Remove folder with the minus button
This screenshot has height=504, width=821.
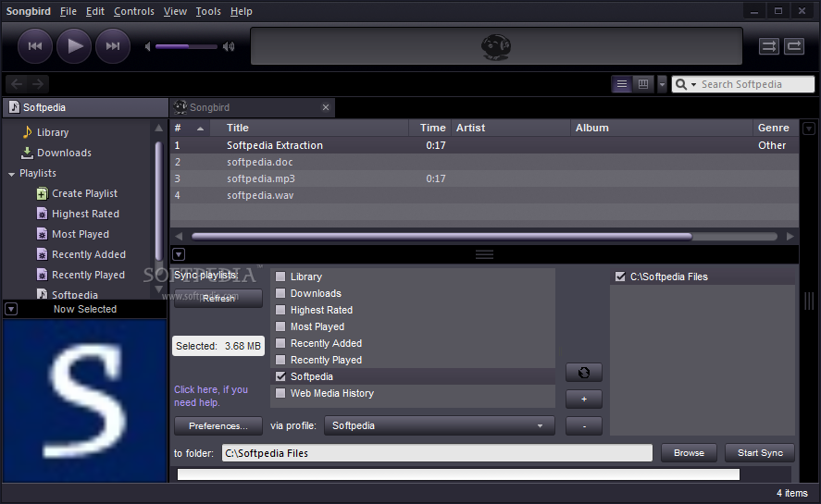(584, 426)
